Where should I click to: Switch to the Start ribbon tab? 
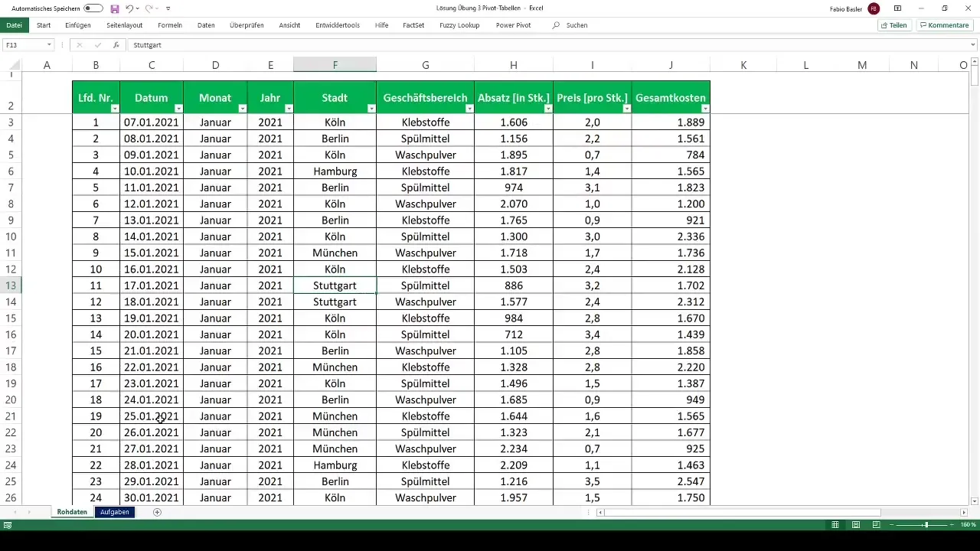pos(44,25)
